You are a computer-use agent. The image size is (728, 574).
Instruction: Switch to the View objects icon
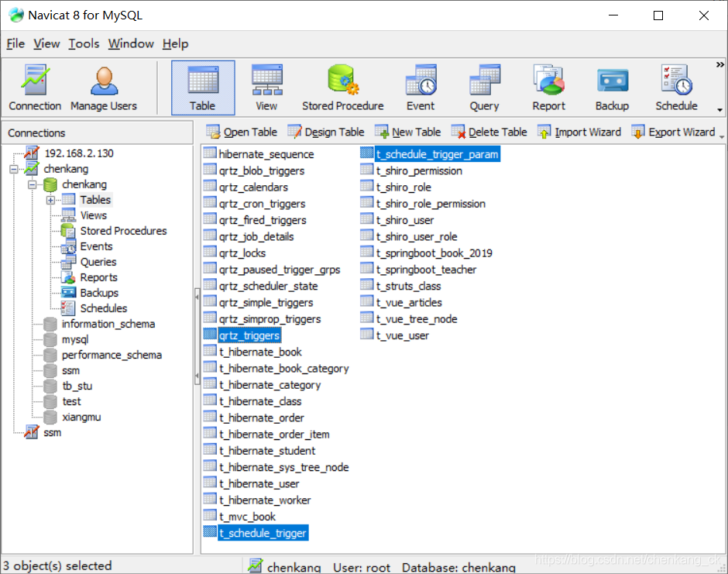click(x=266, y=88)
